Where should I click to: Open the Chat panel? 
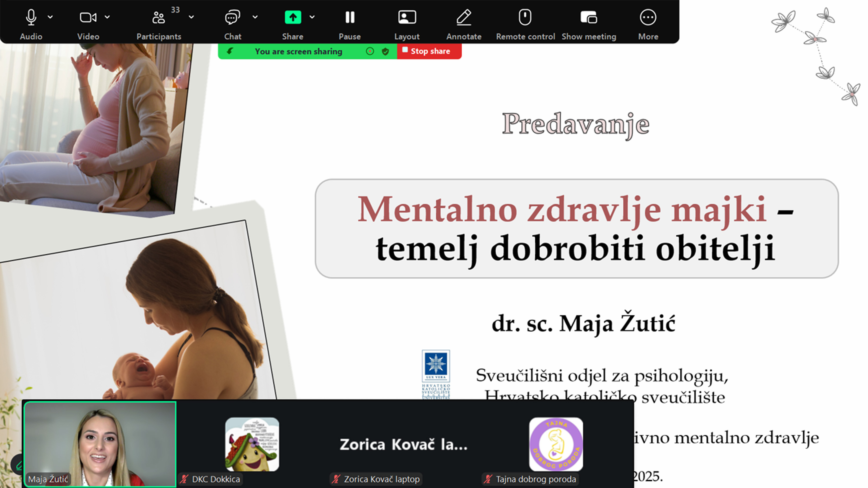[233, 18]
